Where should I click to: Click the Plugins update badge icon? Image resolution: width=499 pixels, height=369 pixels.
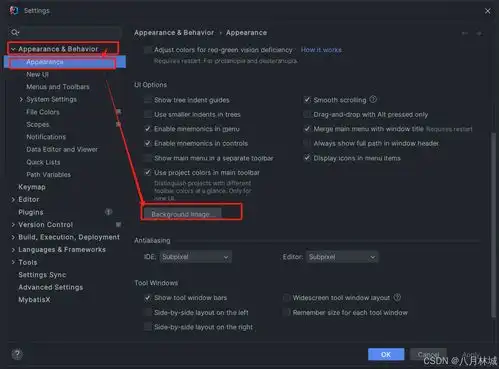108,212
